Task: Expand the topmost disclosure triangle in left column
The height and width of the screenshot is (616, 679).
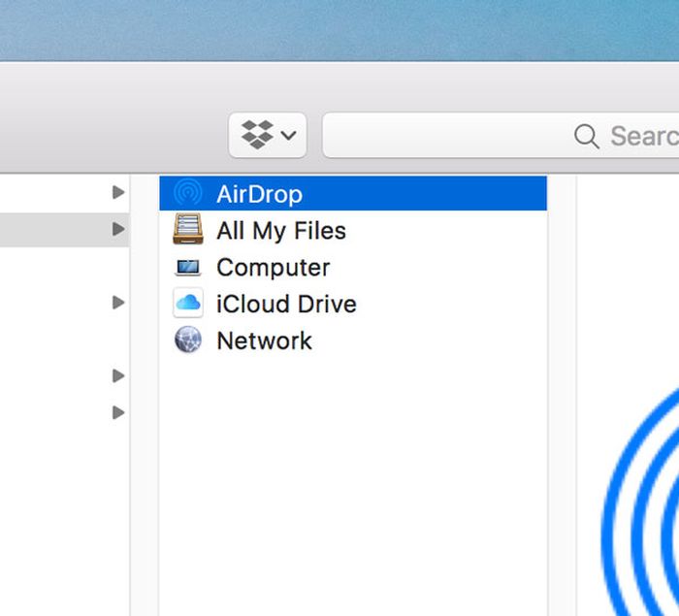Action: (x=118, y=192)
